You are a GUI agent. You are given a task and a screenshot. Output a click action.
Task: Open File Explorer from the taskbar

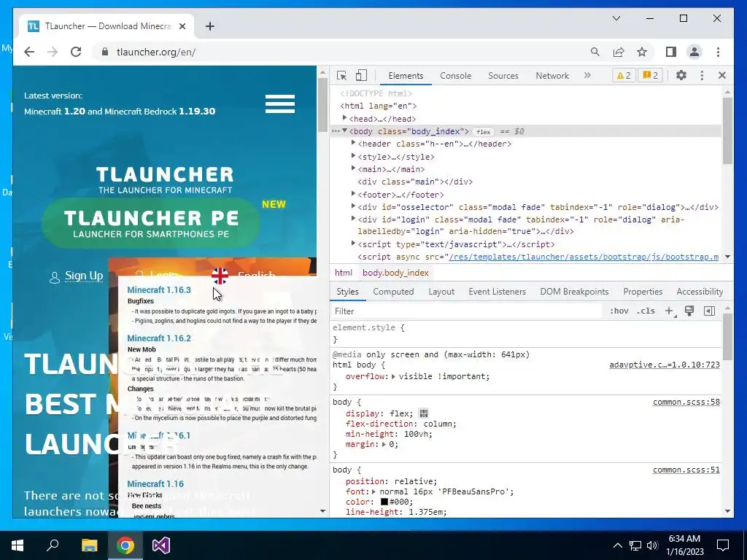(x=89, y=545)
